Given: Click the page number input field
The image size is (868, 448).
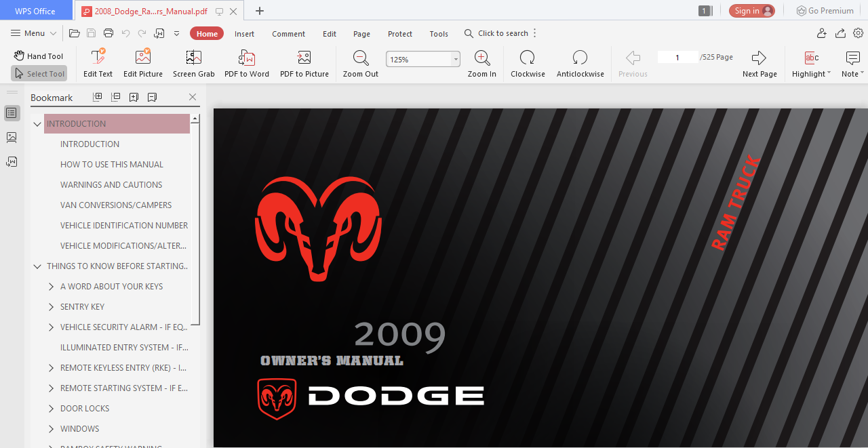Looking at the screenshot, I should click(677, 58).
